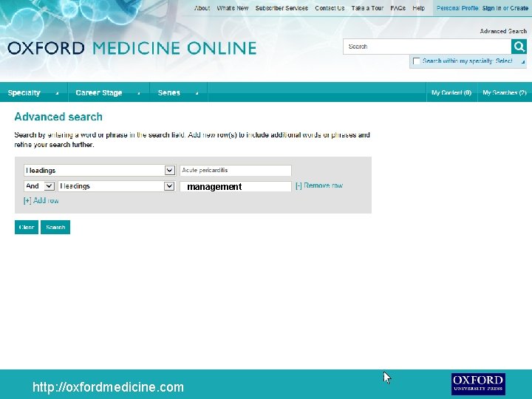532x399 pixels.
Task: Go to Subscriber Services
Action: pos(282,8)
